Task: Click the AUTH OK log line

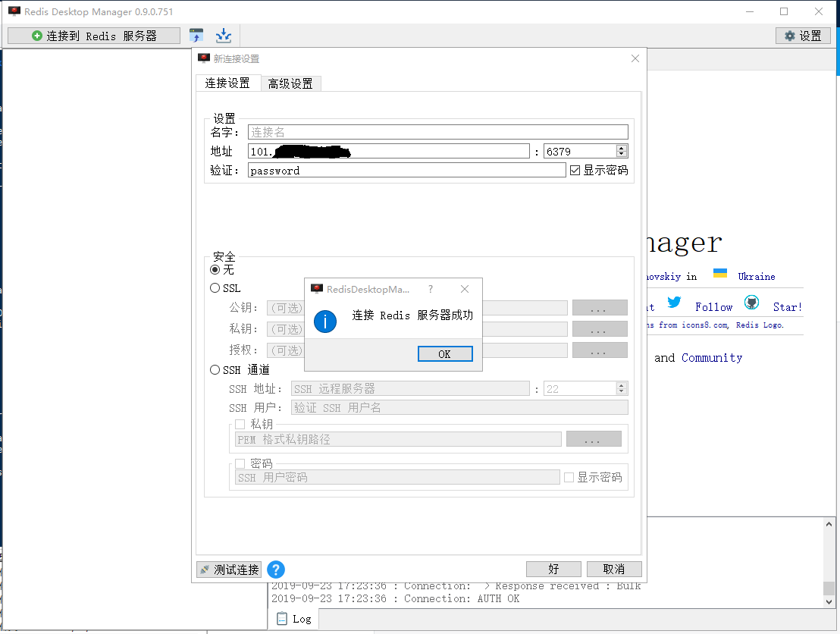Action: pos(395,598)
